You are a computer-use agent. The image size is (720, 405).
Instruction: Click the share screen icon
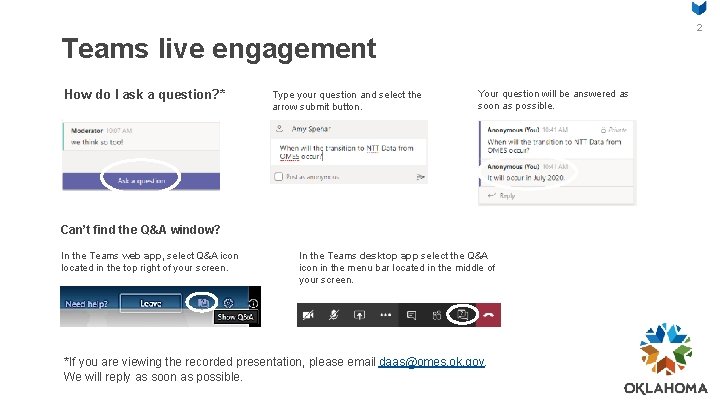pyautogui.click(x=359, y=315)
